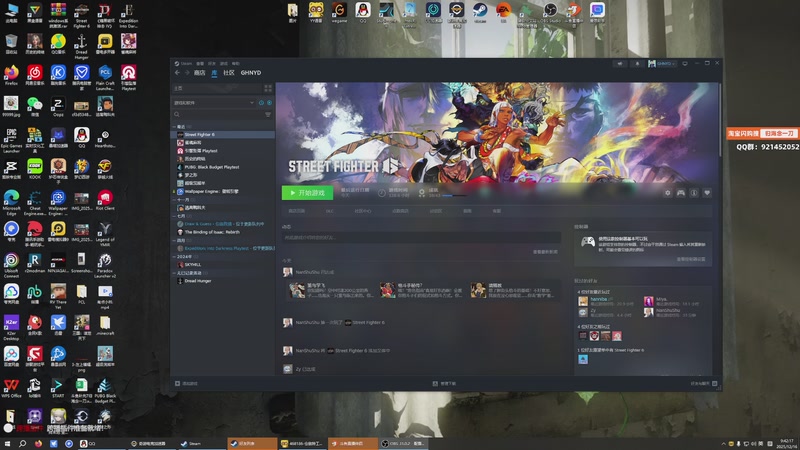Open the GHNYD profile tab
Image resolution: width=800 pixels, height=450 pixels.
click(x=251, y=73)
